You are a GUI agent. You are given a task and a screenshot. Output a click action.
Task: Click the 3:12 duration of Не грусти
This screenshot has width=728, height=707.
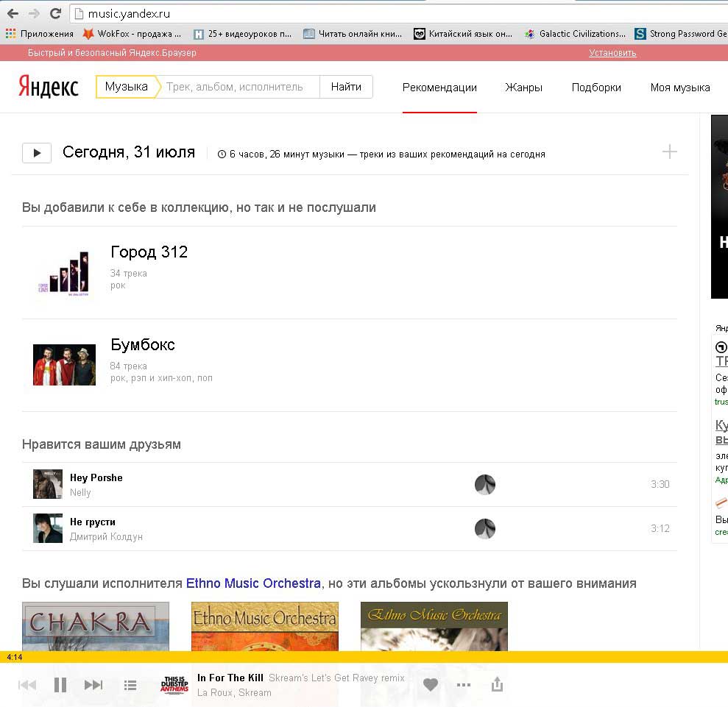tap(660, 528)
